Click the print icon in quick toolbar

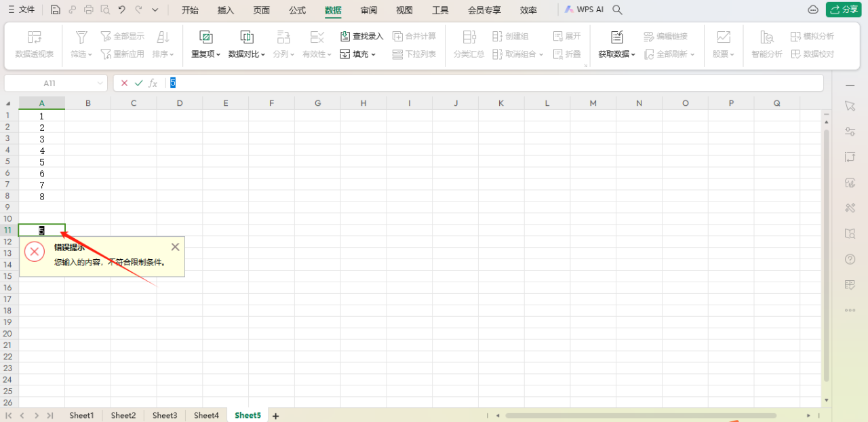pyautogui.click(x=88, y=9)
